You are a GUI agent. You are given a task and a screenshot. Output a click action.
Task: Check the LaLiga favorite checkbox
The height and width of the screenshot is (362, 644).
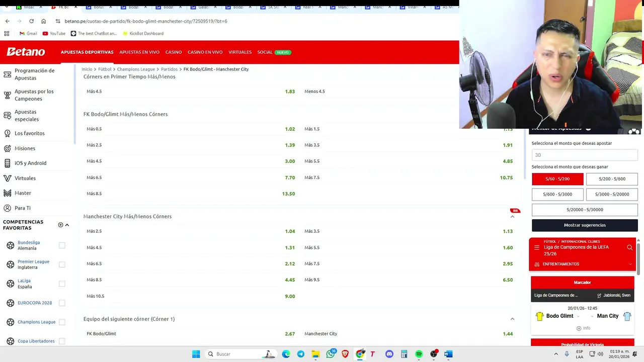coord(62,284)
